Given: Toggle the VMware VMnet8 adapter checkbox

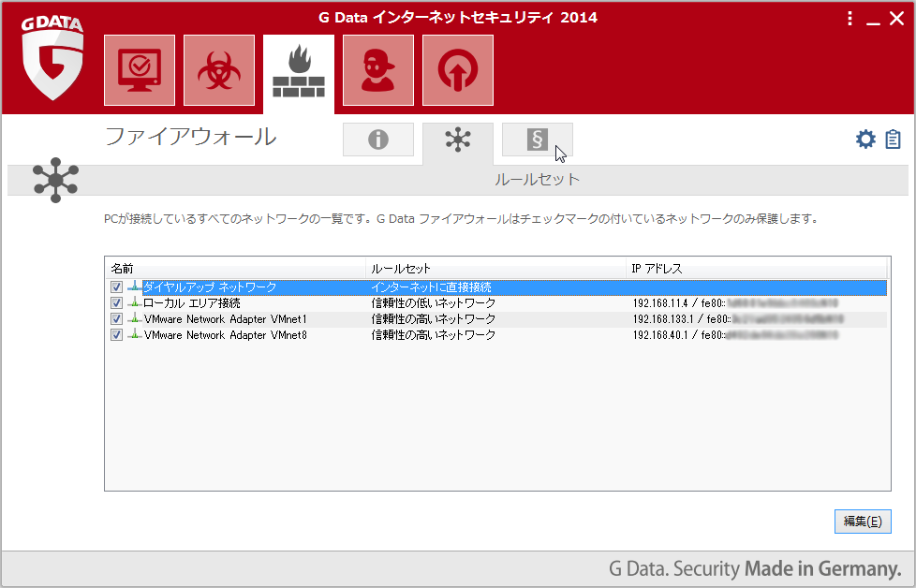Looking at the screenshot, I should (116, 334).
